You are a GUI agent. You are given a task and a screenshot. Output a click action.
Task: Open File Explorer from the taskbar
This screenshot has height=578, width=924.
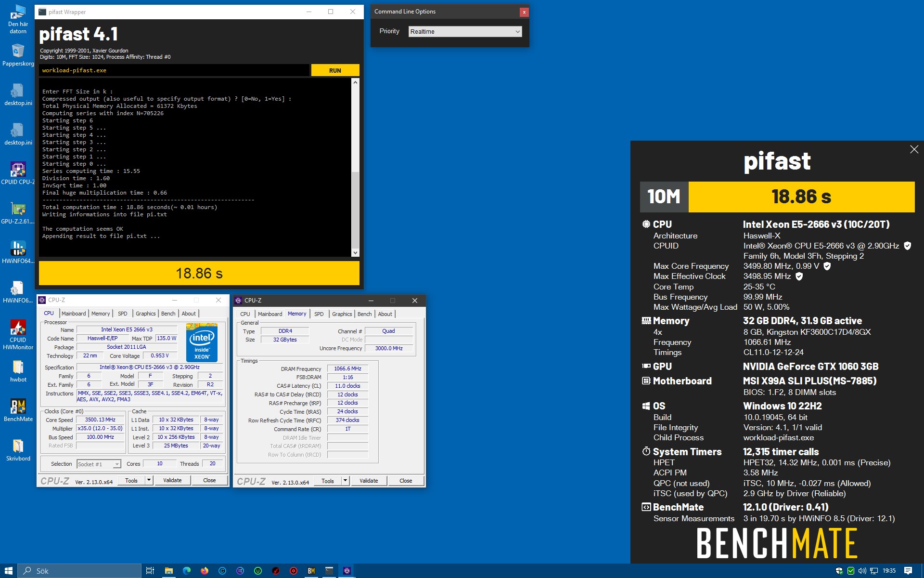click(x=168, y=571)
